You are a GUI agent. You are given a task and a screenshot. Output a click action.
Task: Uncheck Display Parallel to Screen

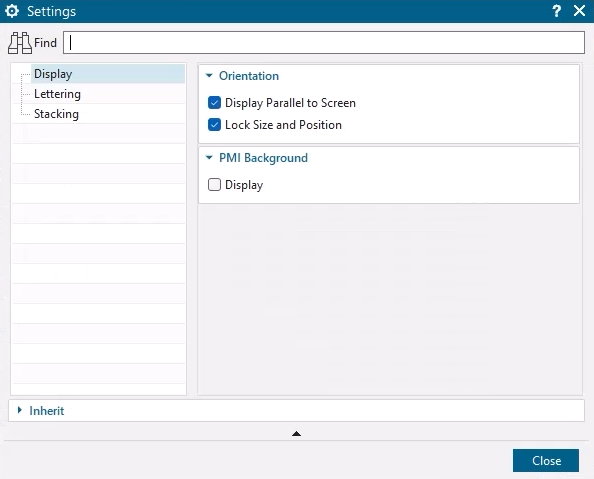click(214, 103)
